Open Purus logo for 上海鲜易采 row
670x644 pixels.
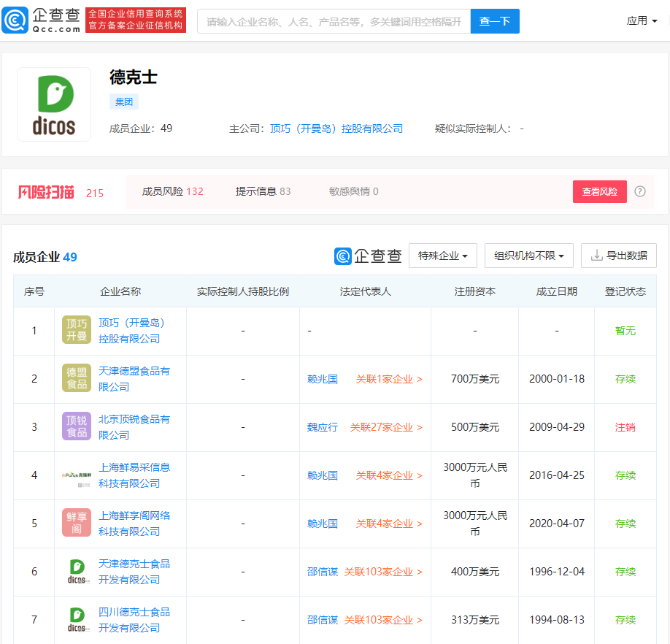(77, 475)
